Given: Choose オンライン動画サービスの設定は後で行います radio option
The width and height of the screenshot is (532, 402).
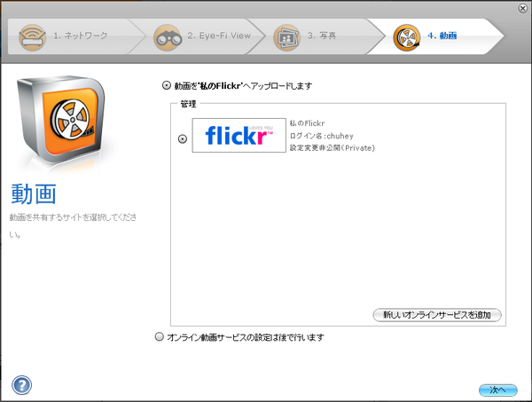Looking at the screenshot, I should [159, 337].
